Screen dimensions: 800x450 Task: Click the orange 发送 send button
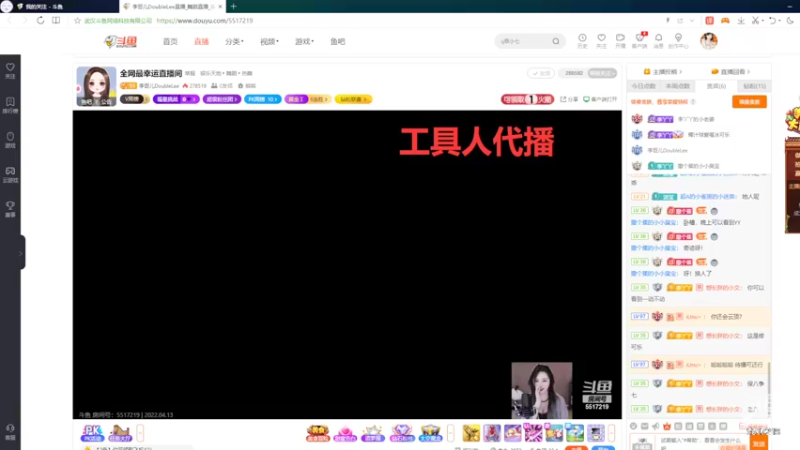758,443
